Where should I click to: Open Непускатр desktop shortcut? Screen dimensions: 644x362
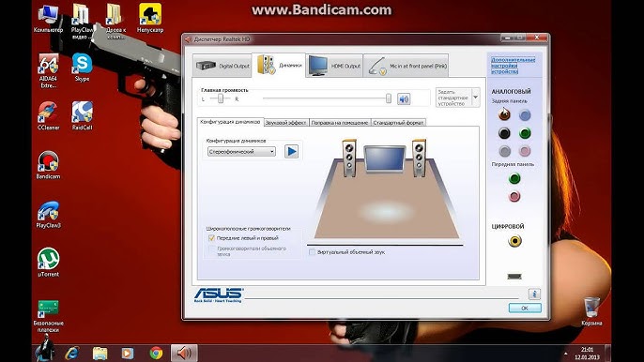coord(150,19)
